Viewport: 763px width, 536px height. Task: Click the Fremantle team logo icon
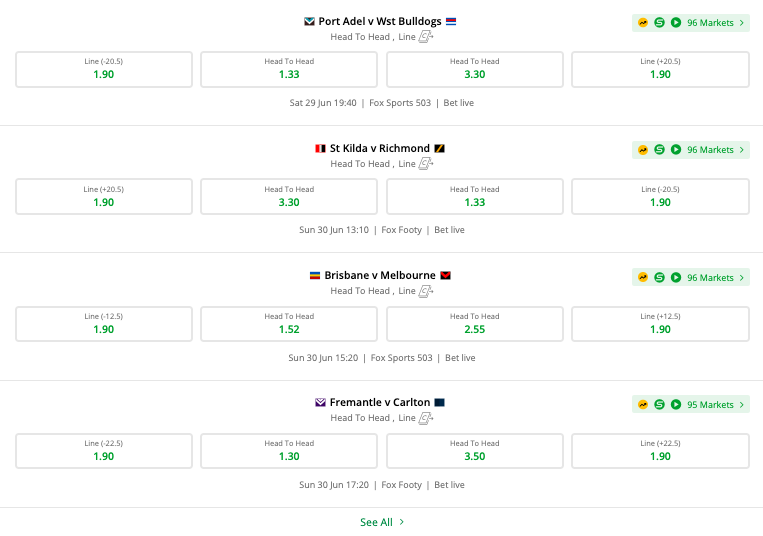point(321,403)
